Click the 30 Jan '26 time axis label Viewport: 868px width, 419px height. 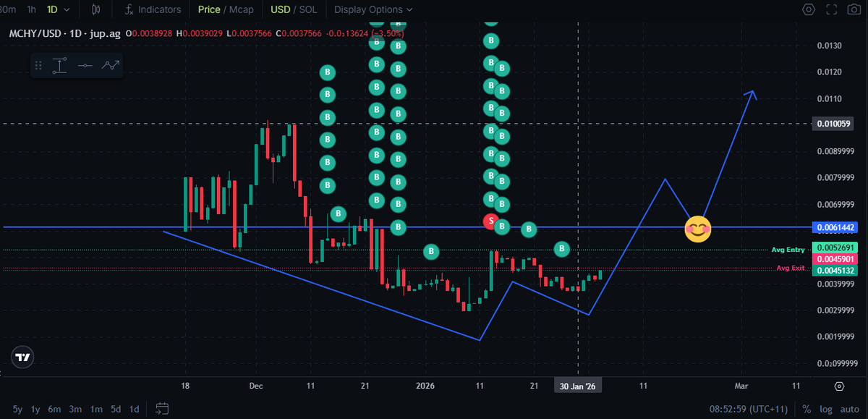578,386
